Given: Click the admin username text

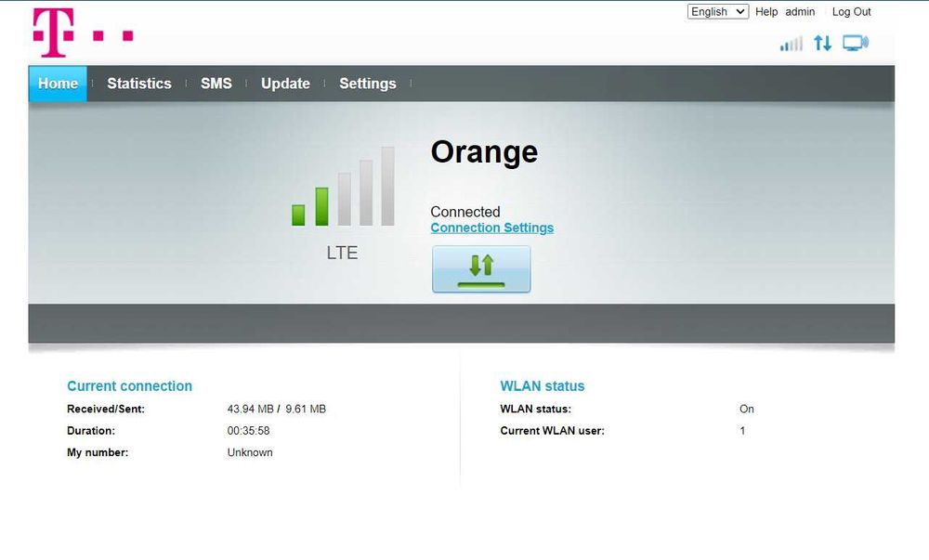Looking at the screenshot, I should 800,12.
